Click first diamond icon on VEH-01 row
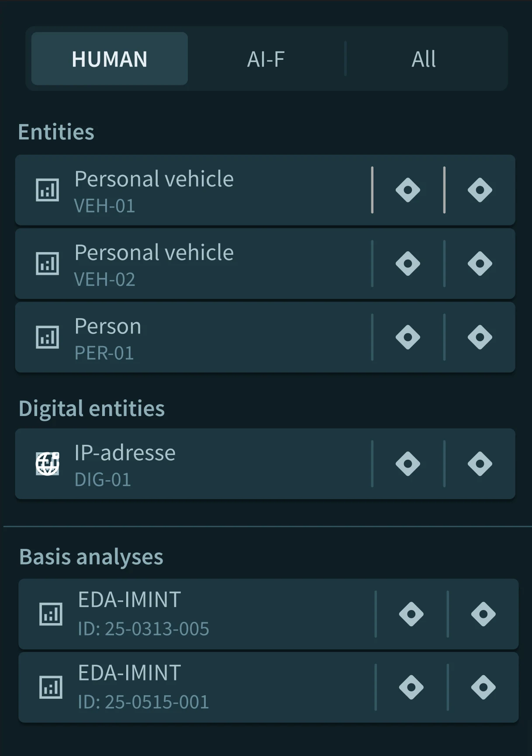The height and width of the screenshot is (756, 532). click(x=408, y=190)
